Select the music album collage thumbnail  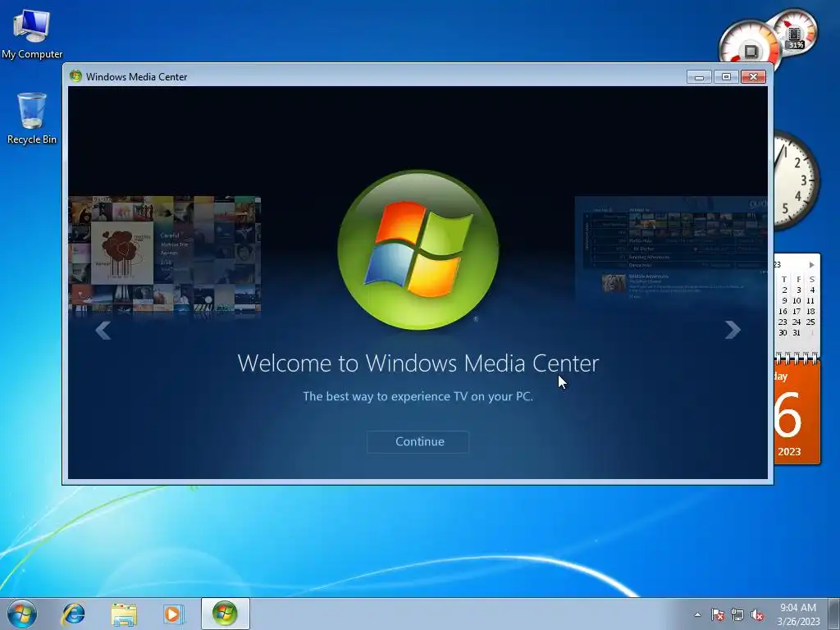coord(164,254)
